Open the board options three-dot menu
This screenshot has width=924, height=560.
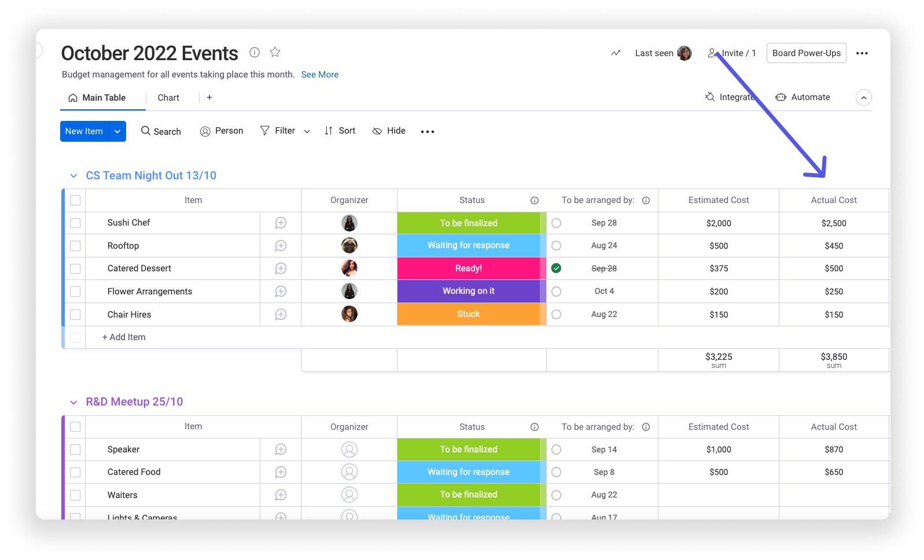click(x=862, y=53)
